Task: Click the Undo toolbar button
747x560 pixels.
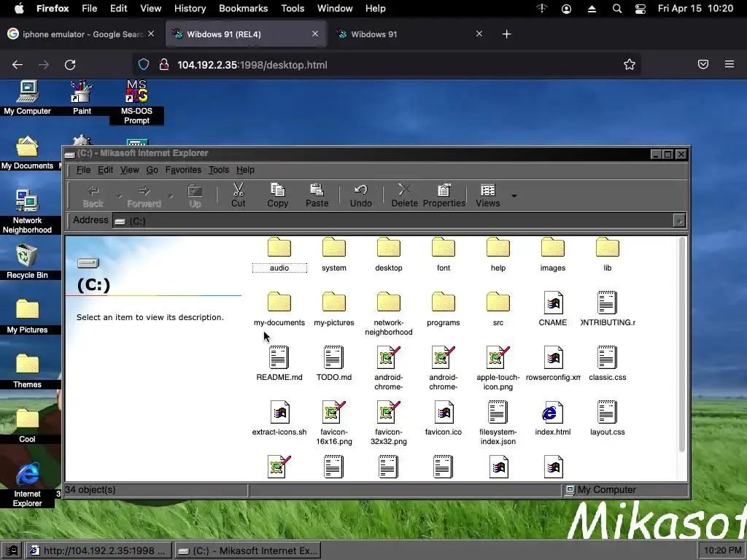Action: click(360, 195)
